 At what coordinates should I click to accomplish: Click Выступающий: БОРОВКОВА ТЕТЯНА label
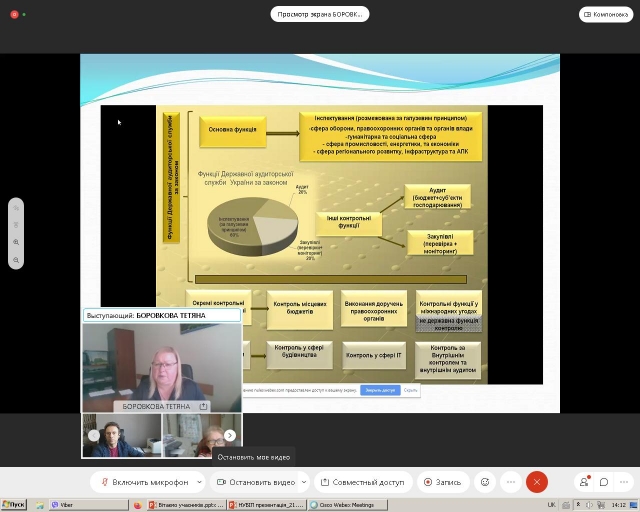[162, 316]
